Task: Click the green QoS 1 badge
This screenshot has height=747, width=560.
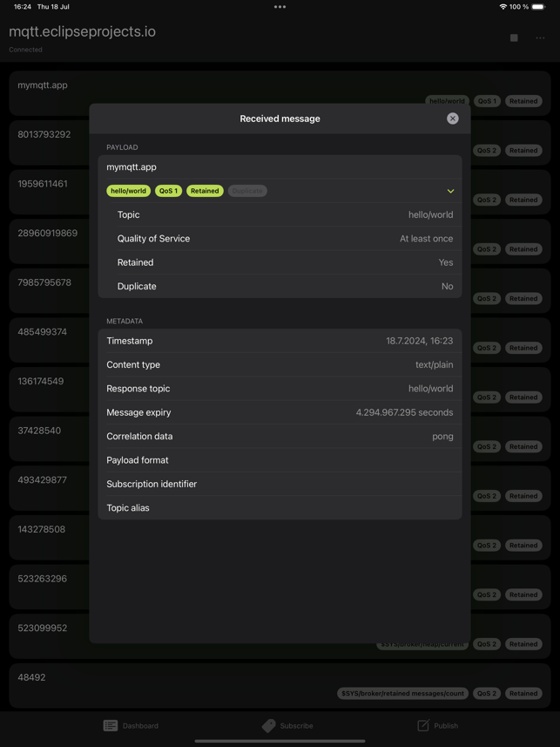Action: 169,191
